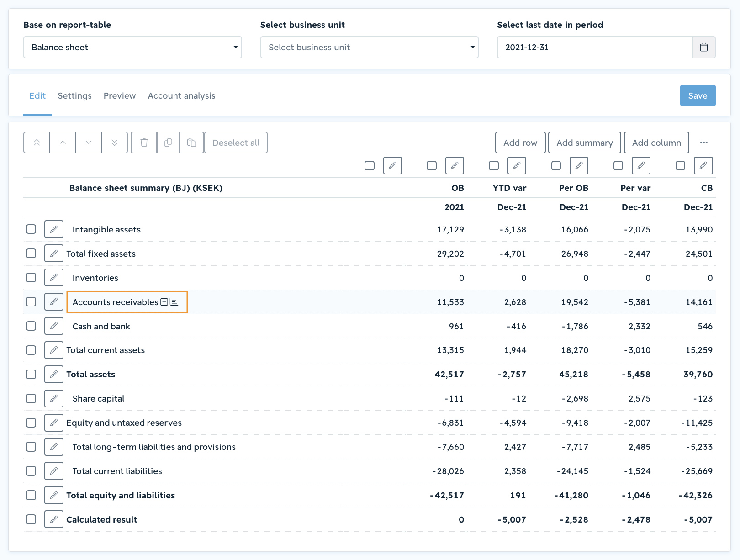Tick the OB column checkbox
The width and height of the screenshot is (740, 560).
tap(432, 165)
